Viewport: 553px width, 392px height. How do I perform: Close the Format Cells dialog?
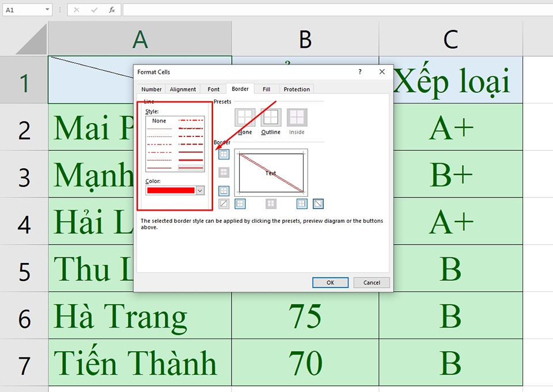(382, 72)
